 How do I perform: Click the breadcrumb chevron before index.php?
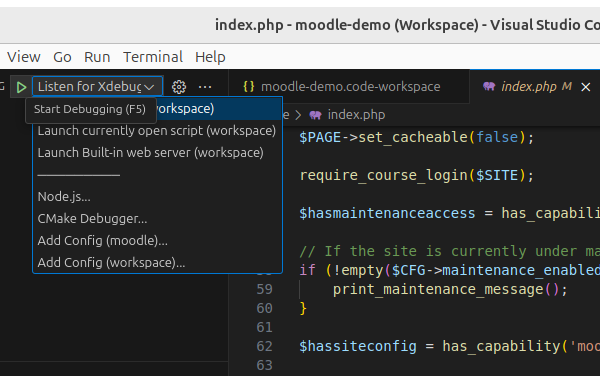[x=298, y=115]
